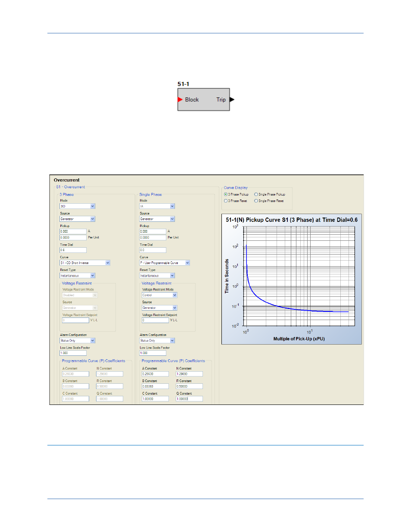Click the 'Overcurrent' panel heading
The height and width of the screenshot is (532, 411).
click(x=67, y=180)
